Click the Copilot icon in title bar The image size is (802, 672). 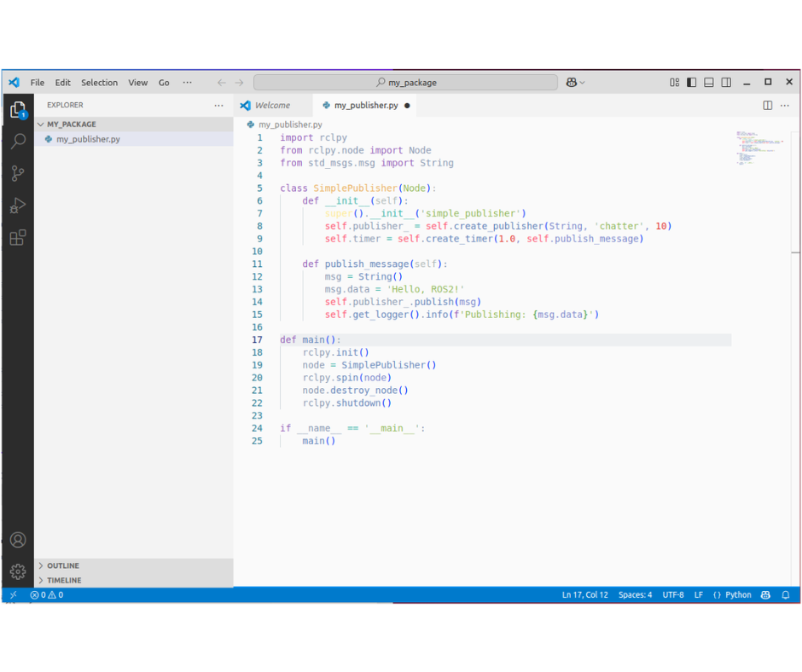coord(572,83)
